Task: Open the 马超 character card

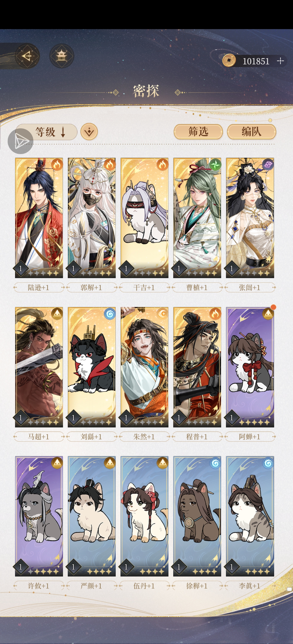Action: click(39, 367)
